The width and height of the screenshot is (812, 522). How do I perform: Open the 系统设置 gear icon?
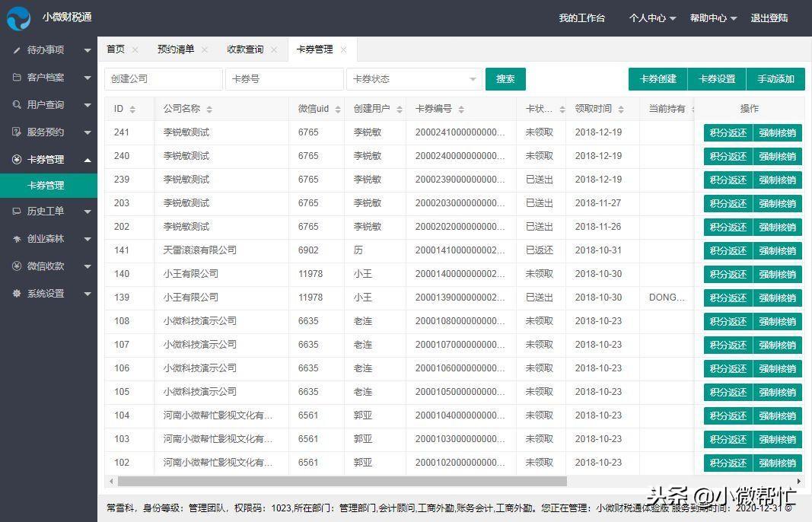18,293
